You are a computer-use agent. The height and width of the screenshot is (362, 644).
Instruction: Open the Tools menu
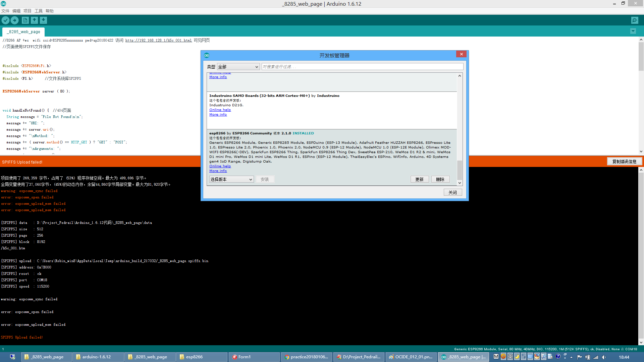coord(39,11)
